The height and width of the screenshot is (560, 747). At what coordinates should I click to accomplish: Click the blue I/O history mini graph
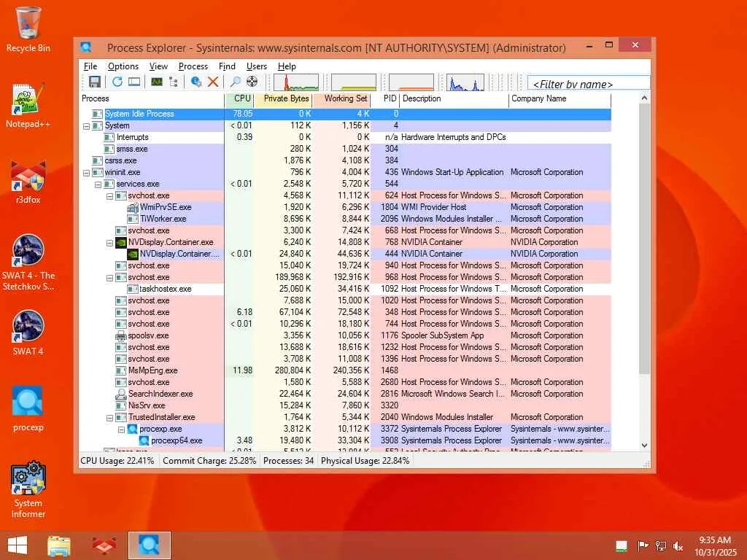[x=465, y=82]
